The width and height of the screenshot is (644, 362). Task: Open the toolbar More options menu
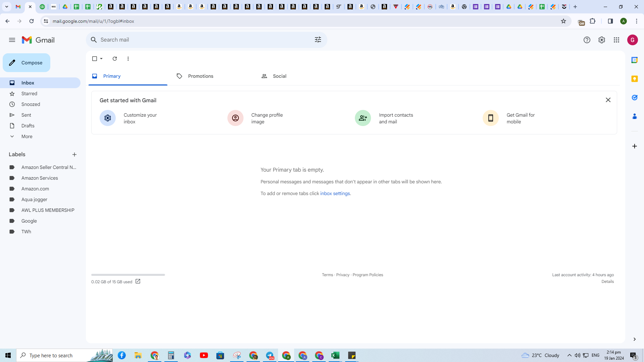[128, 59]
